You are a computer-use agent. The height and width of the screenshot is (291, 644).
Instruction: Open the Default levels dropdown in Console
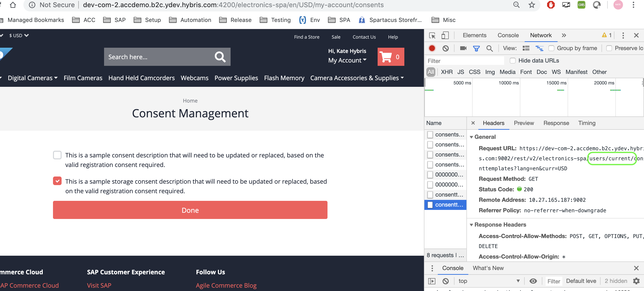tap(581, 281)
